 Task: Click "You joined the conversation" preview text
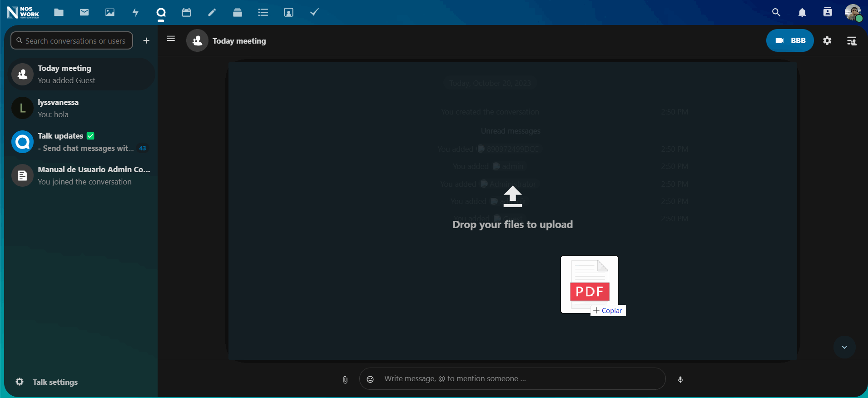click(84, 182)
